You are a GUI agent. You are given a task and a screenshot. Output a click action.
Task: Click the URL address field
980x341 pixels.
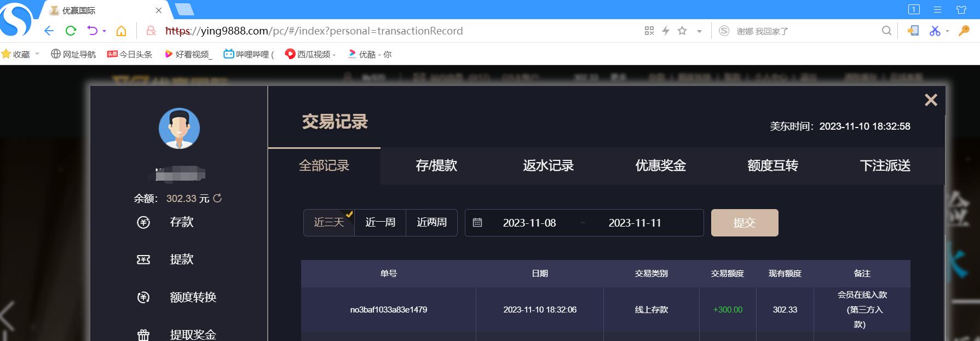(x=314, y=31)
